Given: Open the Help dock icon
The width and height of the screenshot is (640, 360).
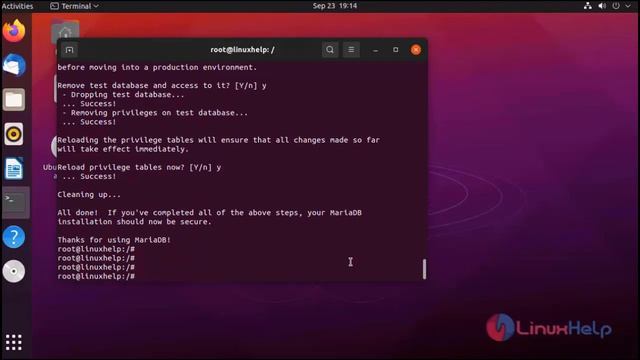Looking at the screenshot, I should (14, 237).
